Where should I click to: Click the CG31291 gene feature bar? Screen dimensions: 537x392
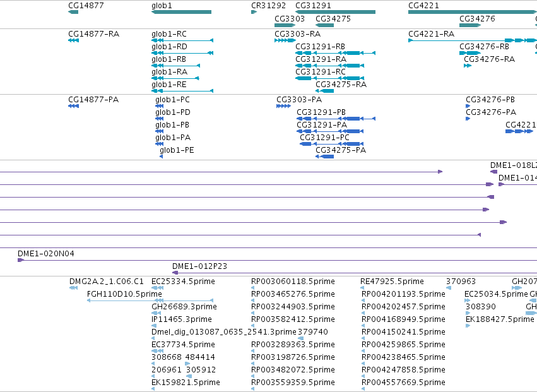pyautogui.click(x=335, y=12)
